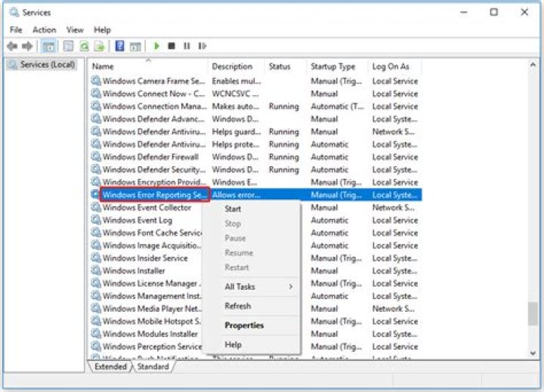The height and width of the screenshot is (392, 544).
Task: Click the Pause Service toolbar icon
Action: [187, 46]
